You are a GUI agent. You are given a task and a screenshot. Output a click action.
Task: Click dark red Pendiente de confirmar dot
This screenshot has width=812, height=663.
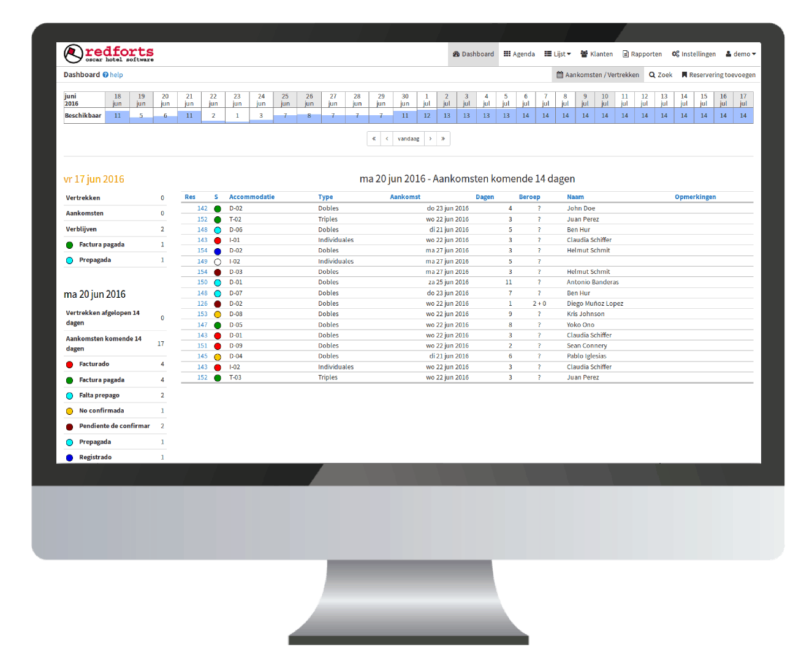click(x=69, y=426)
